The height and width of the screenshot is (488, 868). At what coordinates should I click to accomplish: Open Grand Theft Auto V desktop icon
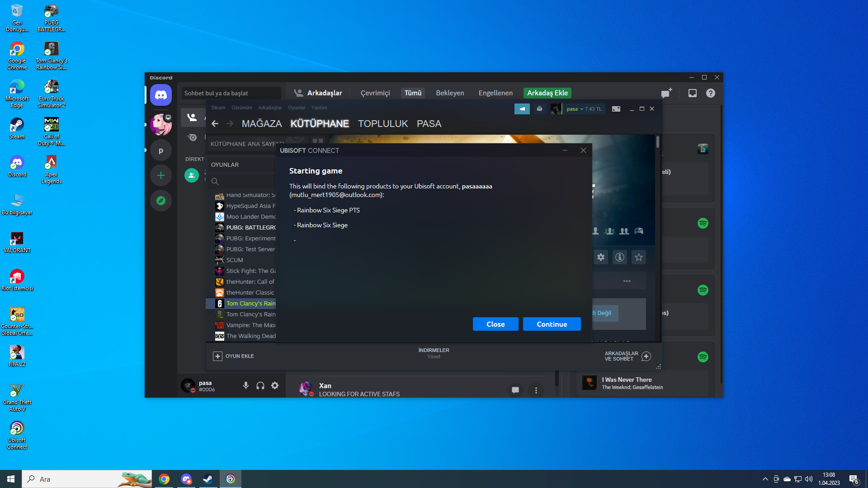point(17,398)
